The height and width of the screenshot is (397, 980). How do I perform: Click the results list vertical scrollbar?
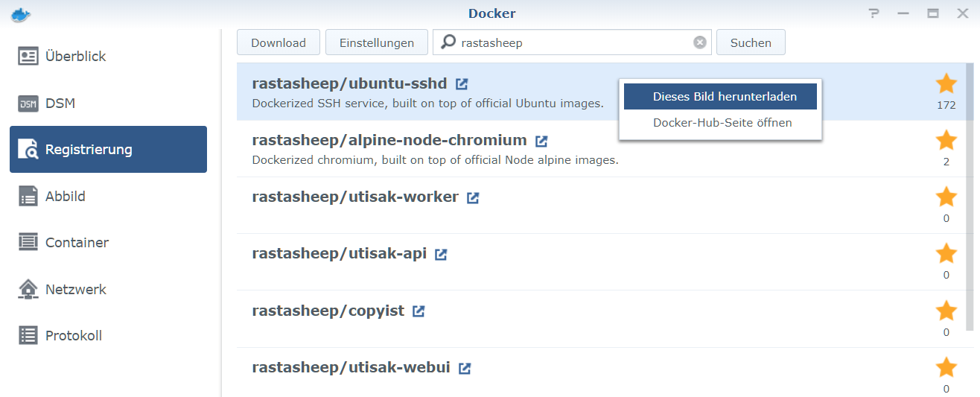pyautogui.click(x=970, y=197)
